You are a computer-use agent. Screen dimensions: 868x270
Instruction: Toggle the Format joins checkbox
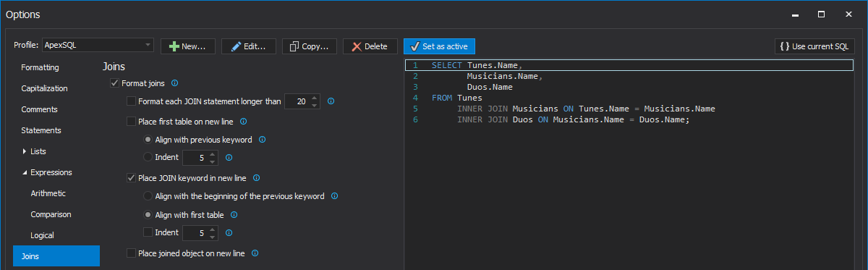(x=114, y=83)
